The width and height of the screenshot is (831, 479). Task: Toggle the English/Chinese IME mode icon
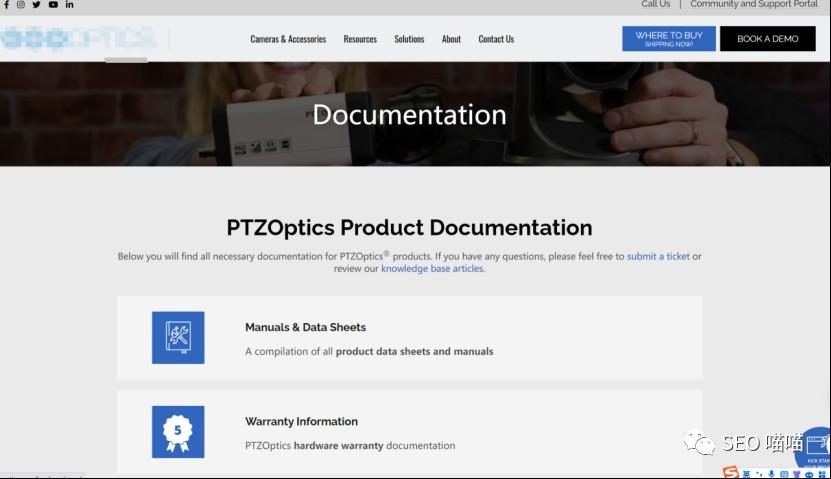[x=746, y=474]
